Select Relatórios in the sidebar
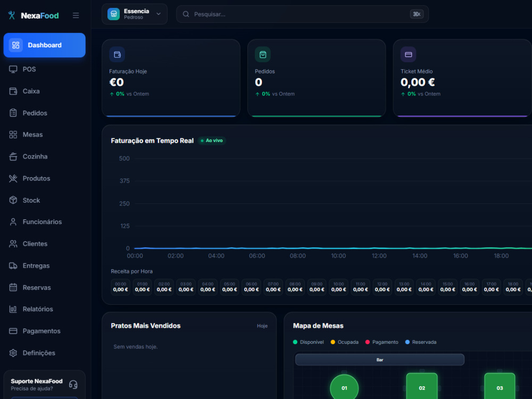 (45, 309)
